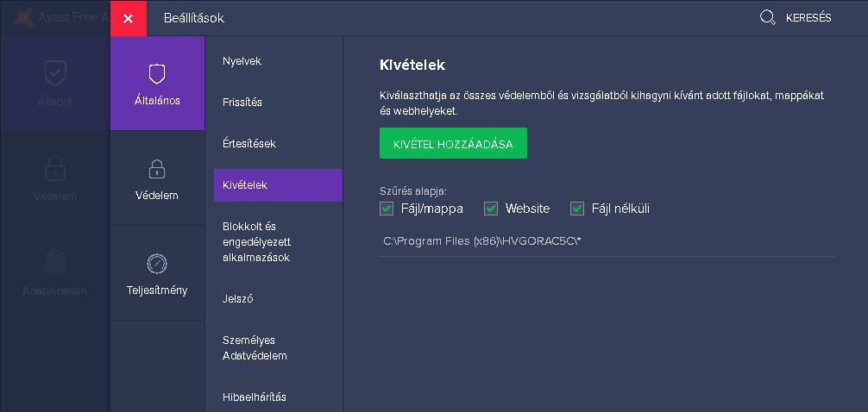Click the search magnifier icon
This screenshot has height=412, width=868.
click(767, 18)
